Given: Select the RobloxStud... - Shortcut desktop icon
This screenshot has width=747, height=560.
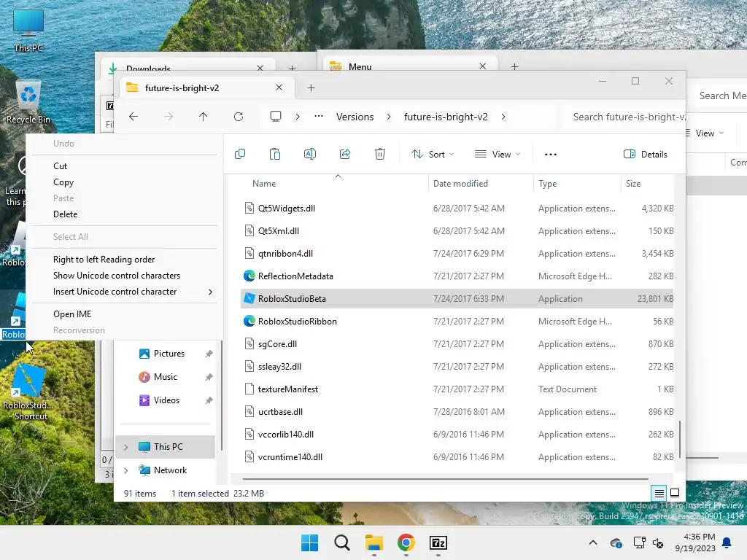Looking at the screenshot, I should [28, 393].
